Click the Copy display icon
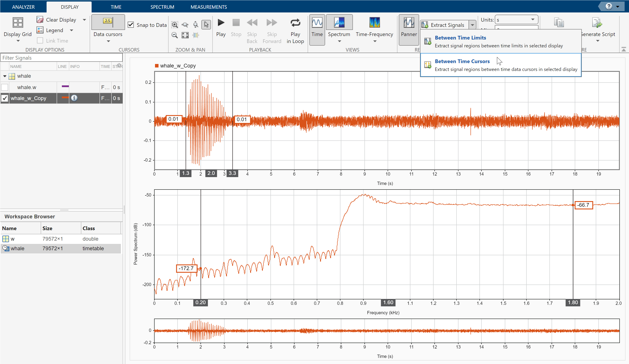 [x=559, y=22]
